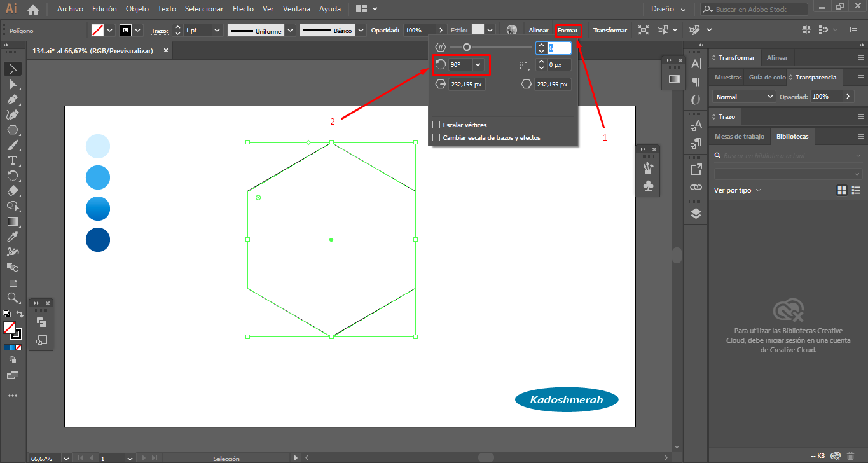868x463 pixels.
Task: Select the Gradient tool in toolbar
Action: (x=12, y=221)
